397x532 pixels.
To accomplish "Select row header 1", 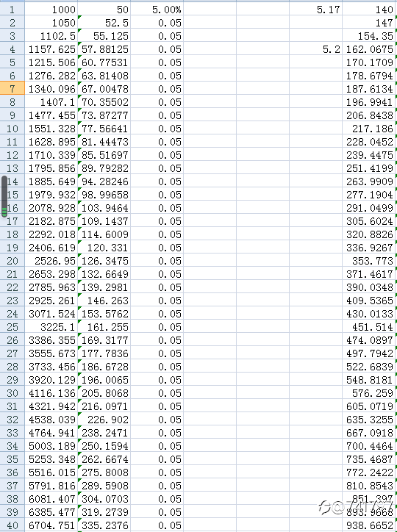I will (x=12, y=9).
